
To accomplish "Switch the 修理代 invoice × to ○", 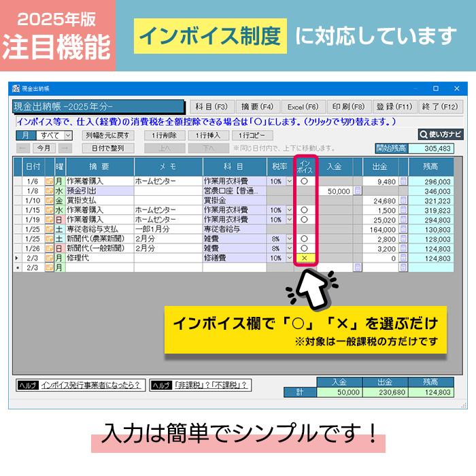I will click(305, 258).
